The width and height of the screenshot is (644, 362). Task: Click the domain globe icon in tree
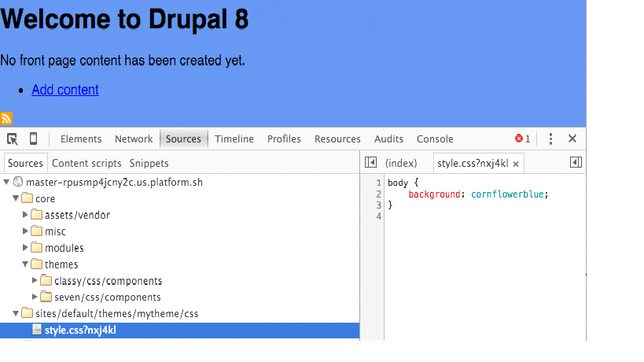(18, 182)
